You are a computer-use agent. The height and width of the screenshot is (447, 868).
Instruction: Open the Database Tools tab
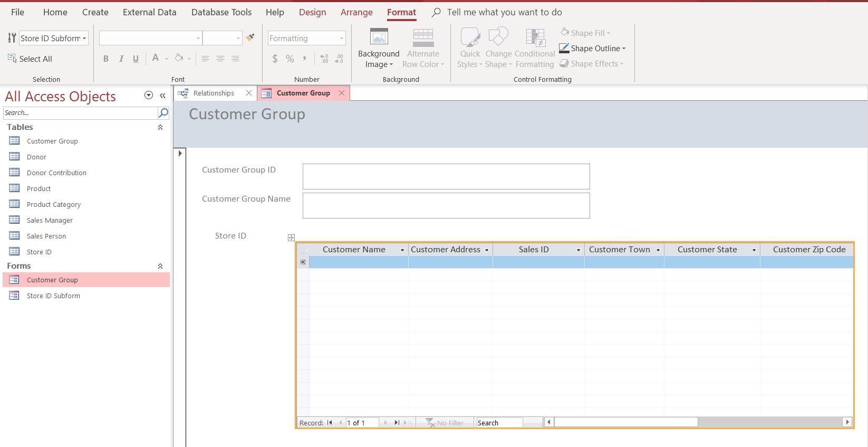221,12
